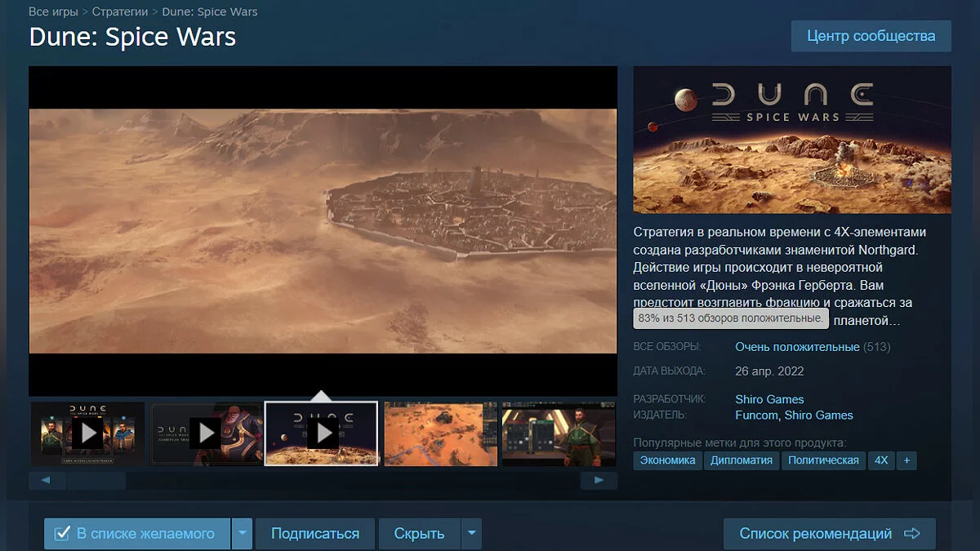Click the «Подписаться» follow button

315,534
